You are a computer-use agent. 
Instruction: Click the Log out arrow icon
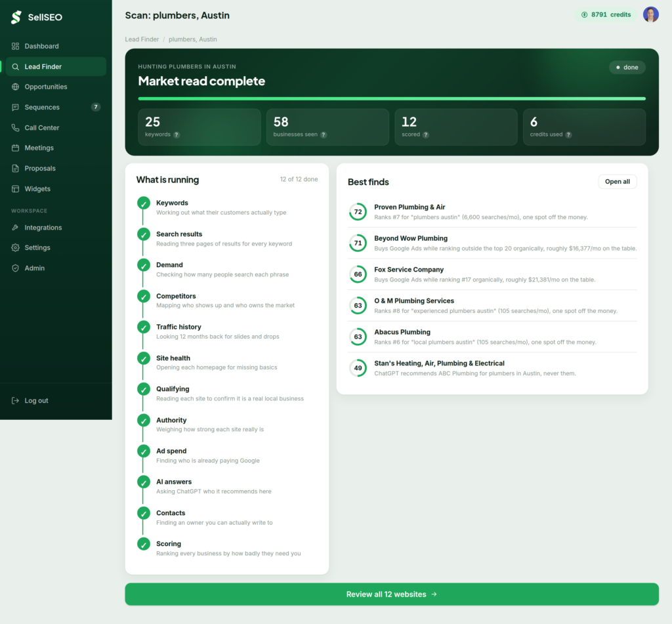pos(16,401)
